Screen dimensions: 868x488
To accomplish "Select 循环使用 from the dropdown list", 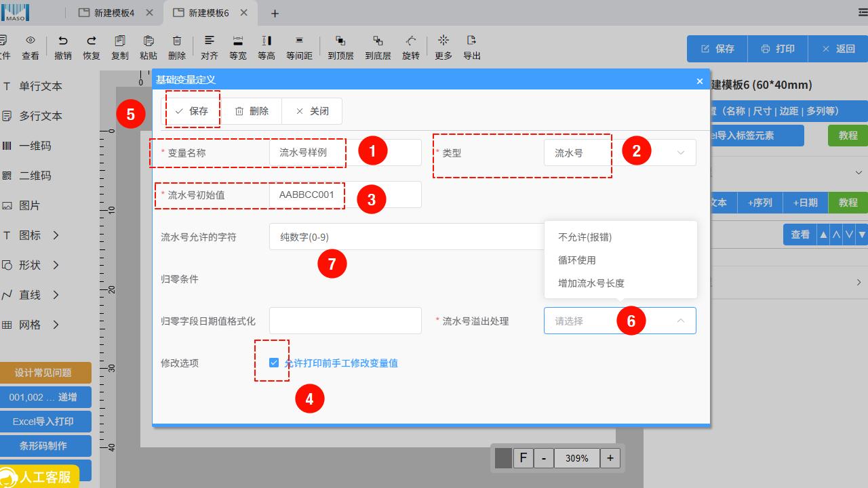I will [577, 260].
